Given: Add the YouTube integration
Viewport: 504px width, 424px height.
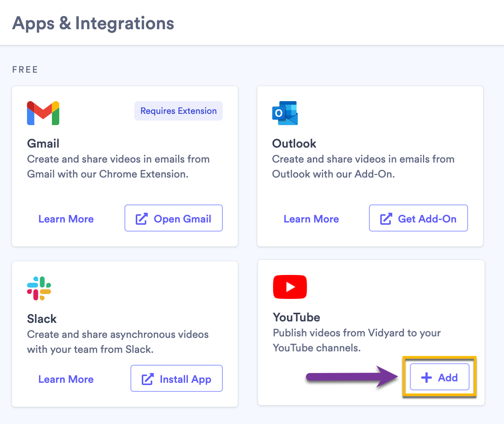Looking at the screenshot, I should [439, 377].
